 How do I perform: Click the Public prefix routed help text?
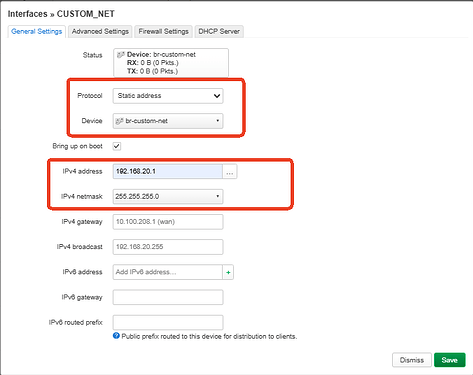coord(209,336)
